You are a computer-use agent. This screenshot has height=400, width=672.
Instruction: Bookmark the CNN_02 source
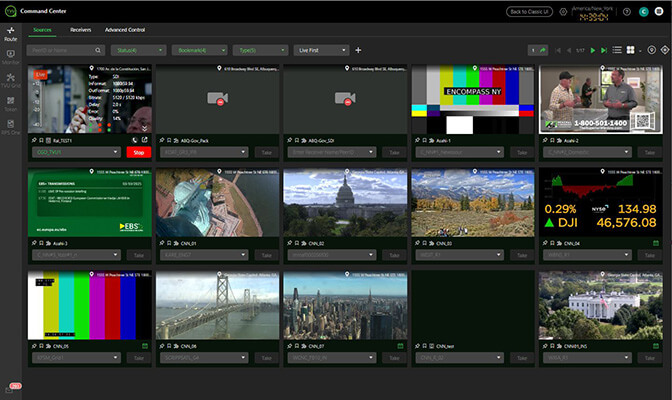tap(297, 243)
